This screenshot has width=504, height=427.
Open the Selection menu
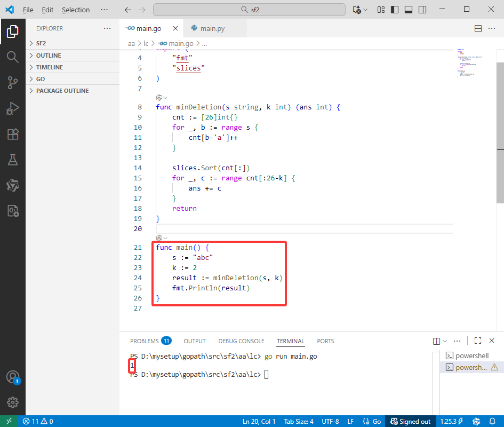pos(76,10)
